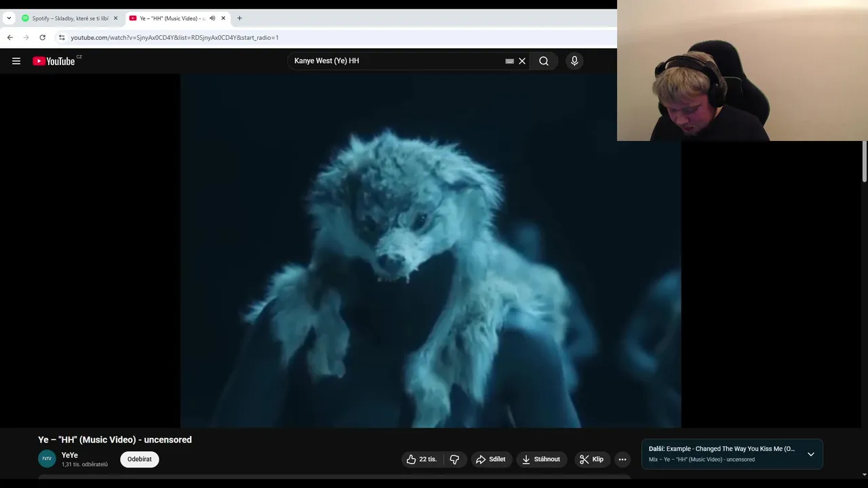
Task: Share the video via Sdílet
Action: [x=491, y=460]
